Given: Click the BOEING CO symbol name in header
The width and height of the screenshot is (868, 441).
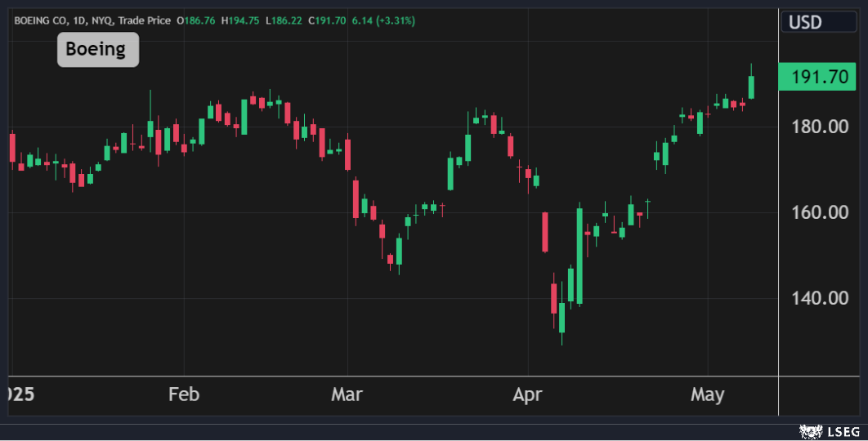Looking at the screenshot, I should click(x=39, y=20).
